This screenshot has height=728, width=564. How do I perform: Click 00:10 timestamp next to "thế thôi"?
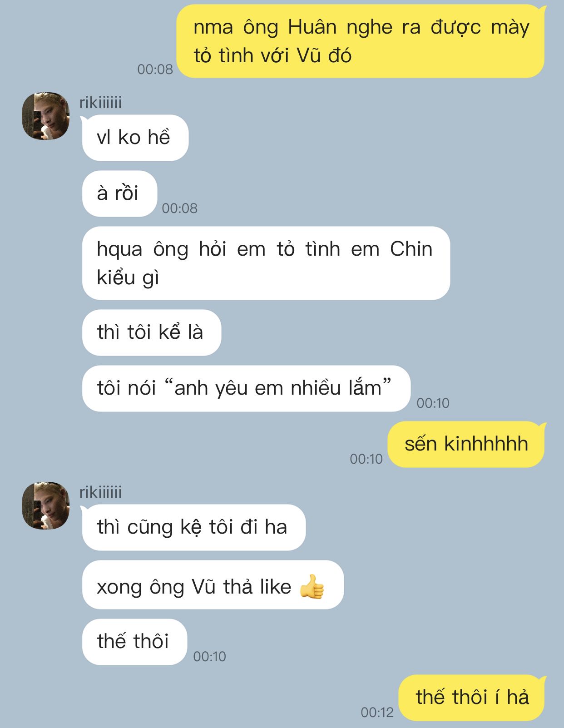(x=209, y=656)
